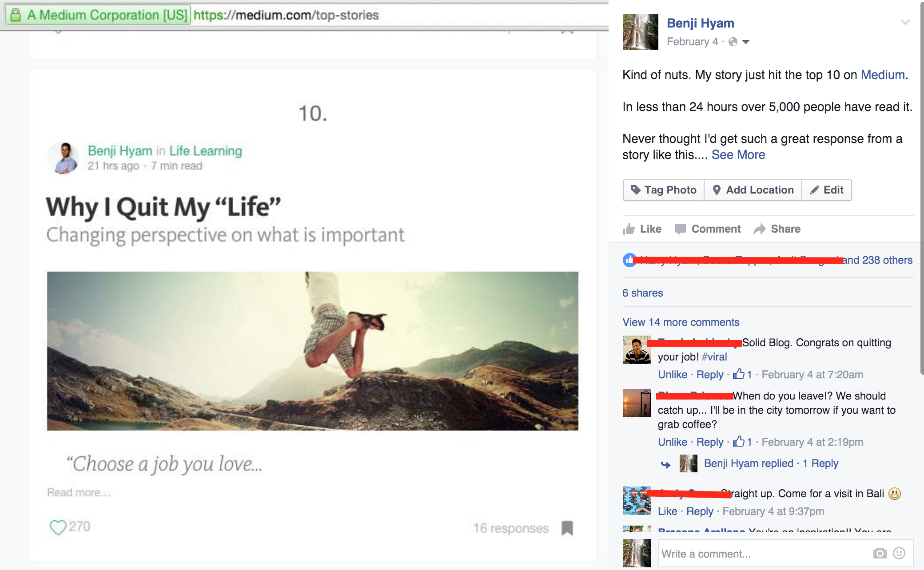Screen dimensions: 924x570
Task: Bookmark the story with the bookmark icon
Action: click(x=567, y=528)
